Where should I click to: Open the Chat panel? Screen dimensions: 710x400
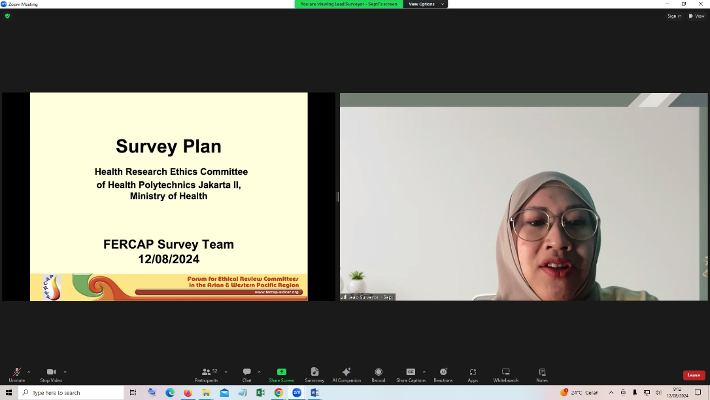(246, 372)
